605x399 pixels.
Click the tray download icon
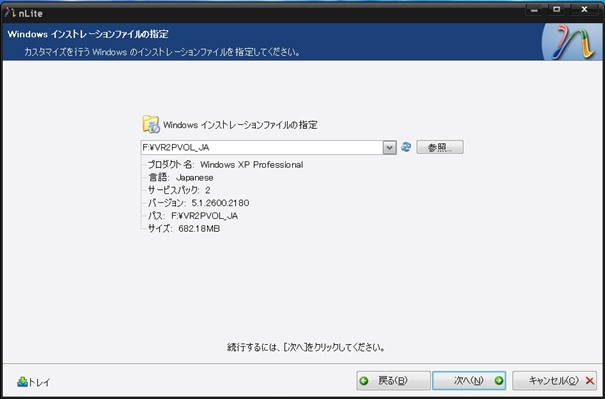tap(22, 382)
